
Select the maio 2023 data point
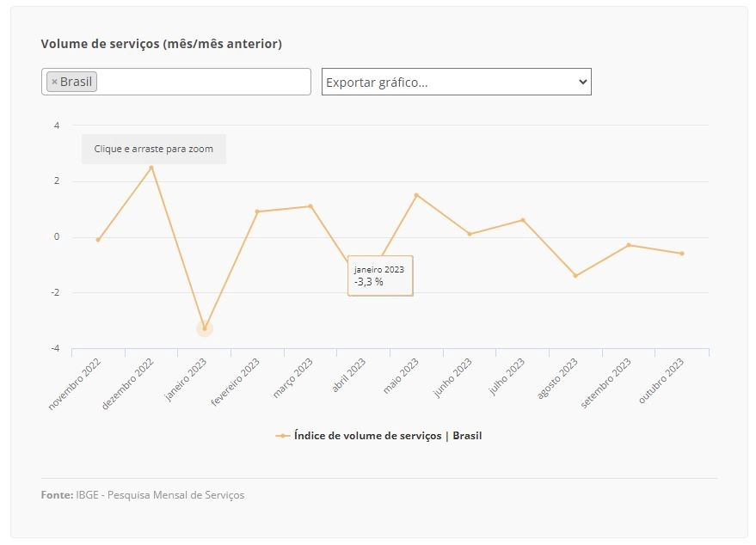click(x=416, y=195)
